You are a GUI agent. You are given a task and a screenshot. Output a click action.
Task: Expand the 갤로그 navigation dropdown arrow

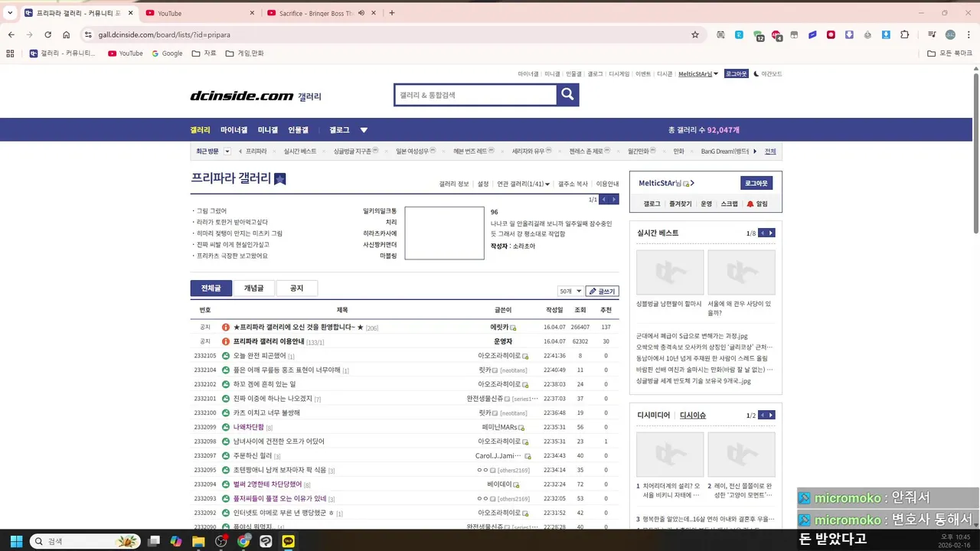coord(364,130)
